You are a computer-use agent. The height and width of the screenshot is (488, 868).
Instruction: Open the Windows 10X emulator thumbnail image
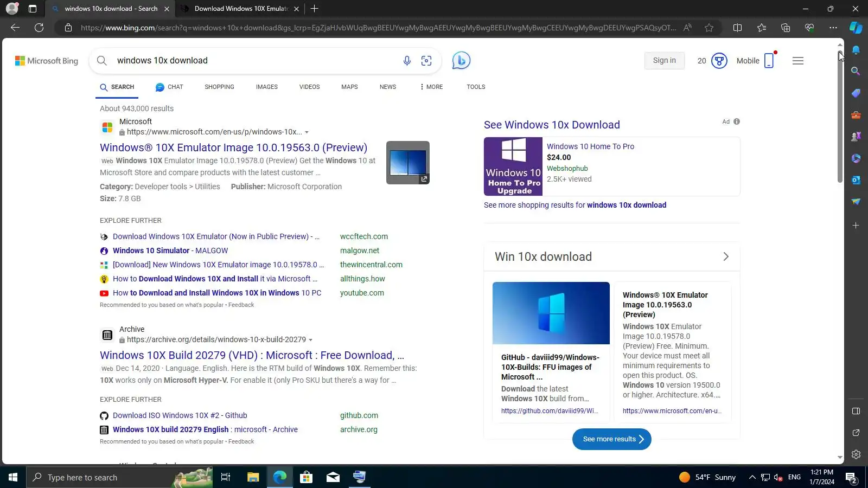[x=408, y=163]
